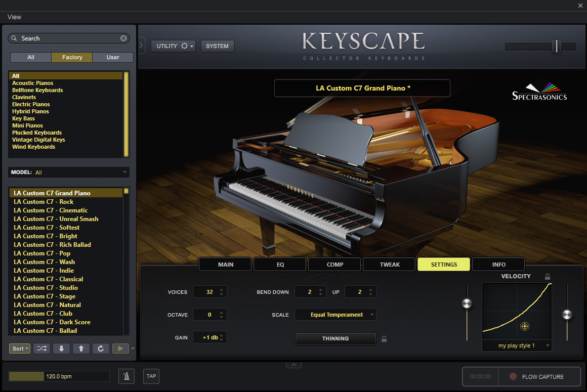Toggle the metronome icon
The height and width of the screenshot is (392, 587).
pos(127,376)
